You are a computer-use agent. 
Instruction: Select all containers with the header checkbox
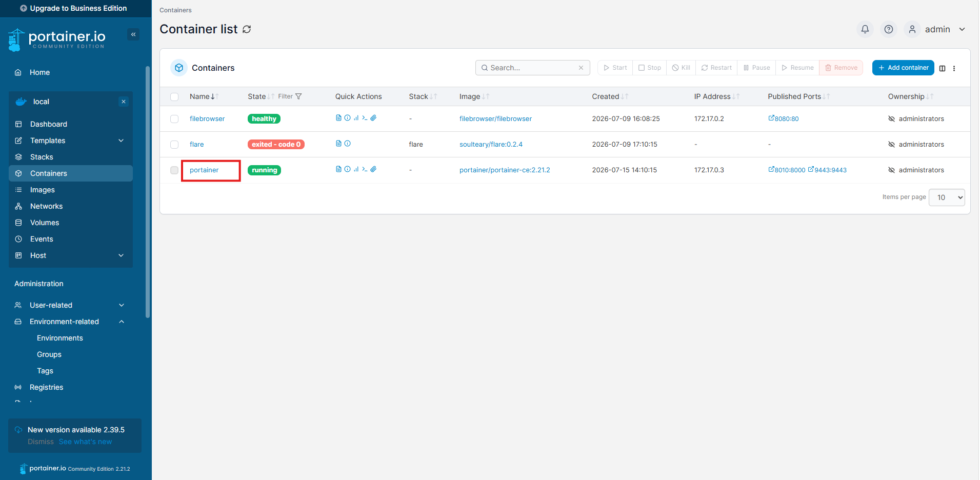(x=174, y=97)
